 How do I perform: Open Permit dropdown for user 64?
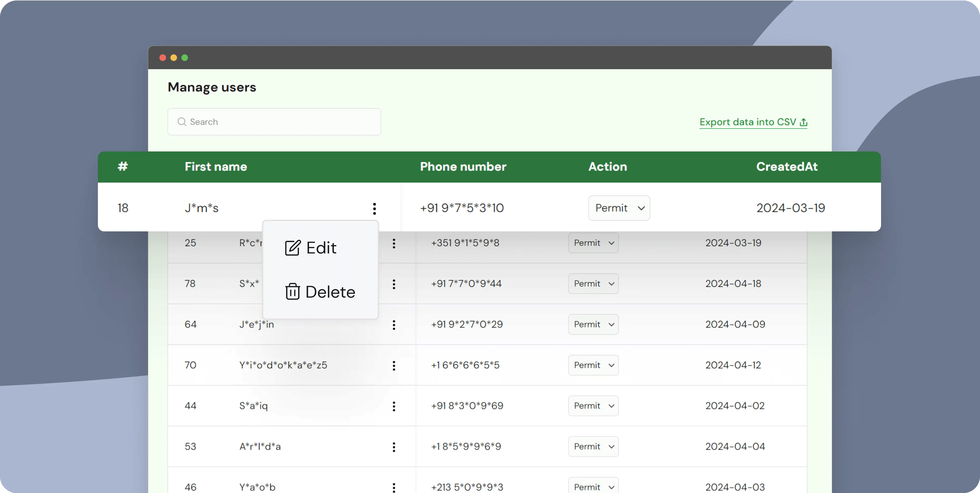pyautogui.click(x=593, y=324)
